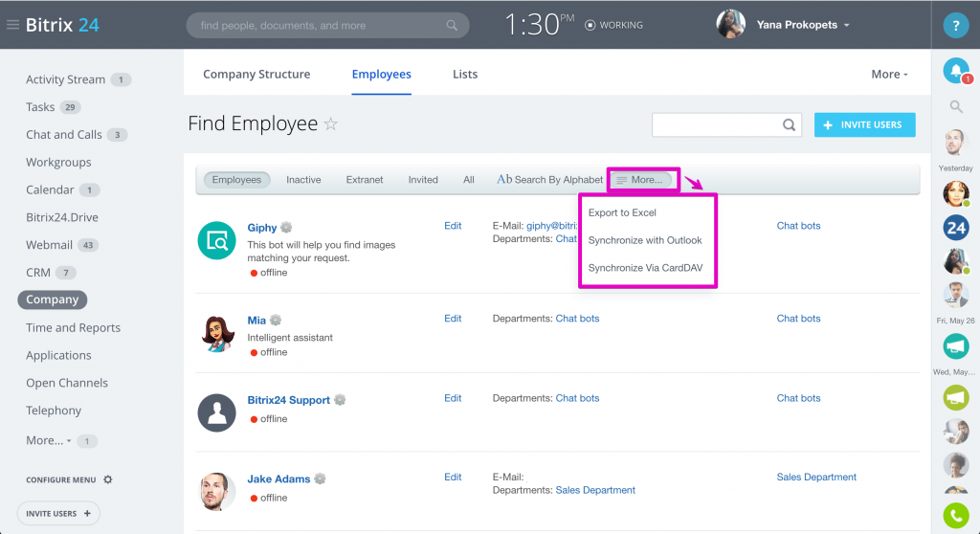Screen dimensions: 980x534
Task: Open Tasks in left sidebar
Action: pyautogui.click(x=40, y=107)
